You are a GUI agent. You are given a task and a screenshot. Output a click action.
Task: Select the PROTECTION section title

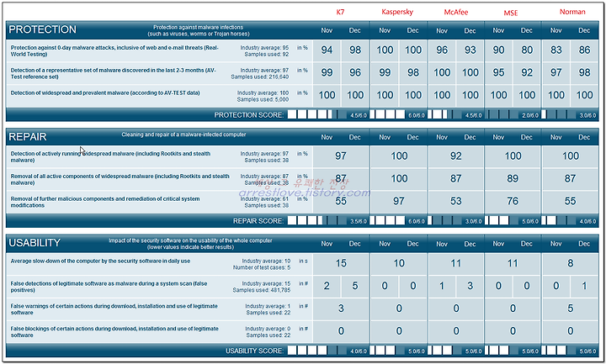tap(43, 29)
